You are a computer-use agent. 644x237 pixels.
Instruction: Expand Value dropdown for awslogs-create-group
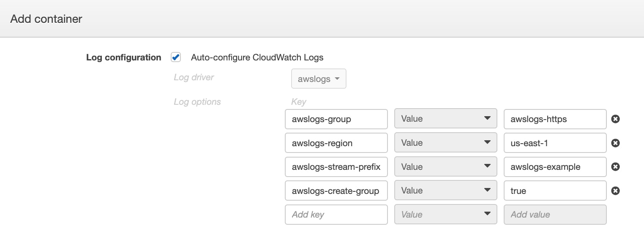[x=446, y=191]
